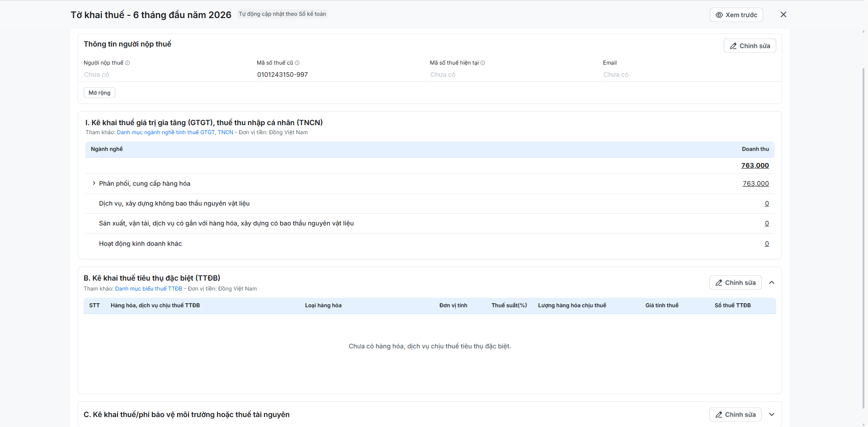This screenshot has height=427, width=868.
Task: Click the Mở rộng button
Action: 99,93
